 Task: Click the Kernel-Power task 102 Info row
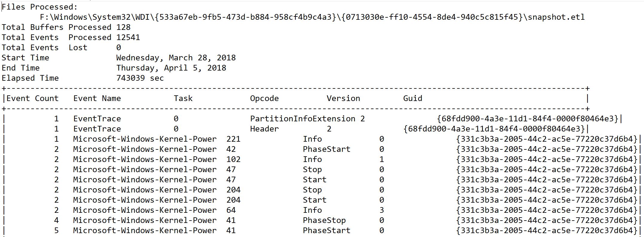click(x=322, y=159)
